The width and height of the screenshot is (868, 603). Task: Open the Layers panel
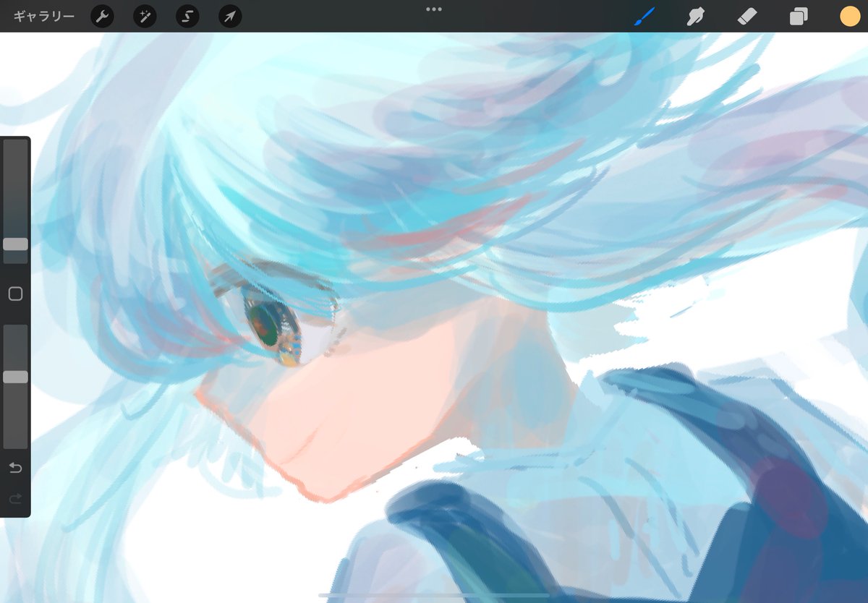point(799,17)
